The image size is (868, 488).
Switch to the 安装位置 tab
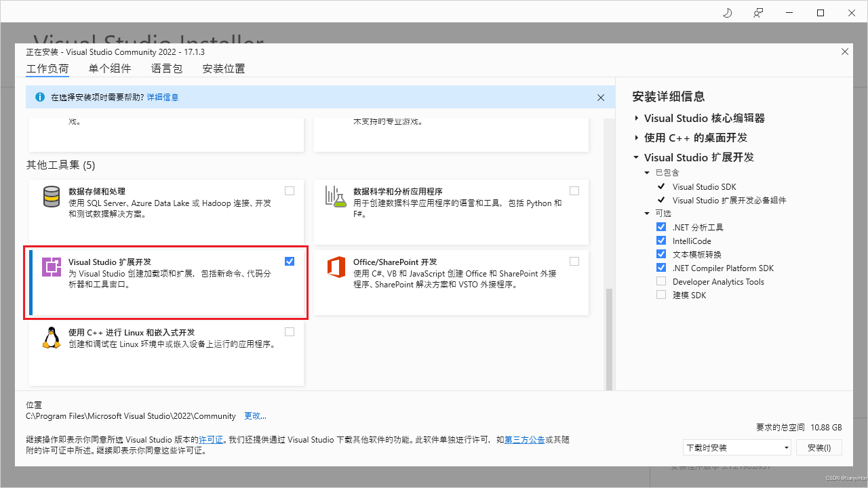(x=224, y=68)
